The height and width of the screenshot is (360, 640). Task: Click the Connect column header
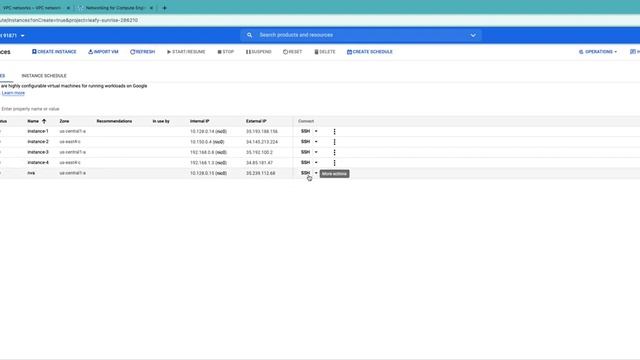coord(306,121)
